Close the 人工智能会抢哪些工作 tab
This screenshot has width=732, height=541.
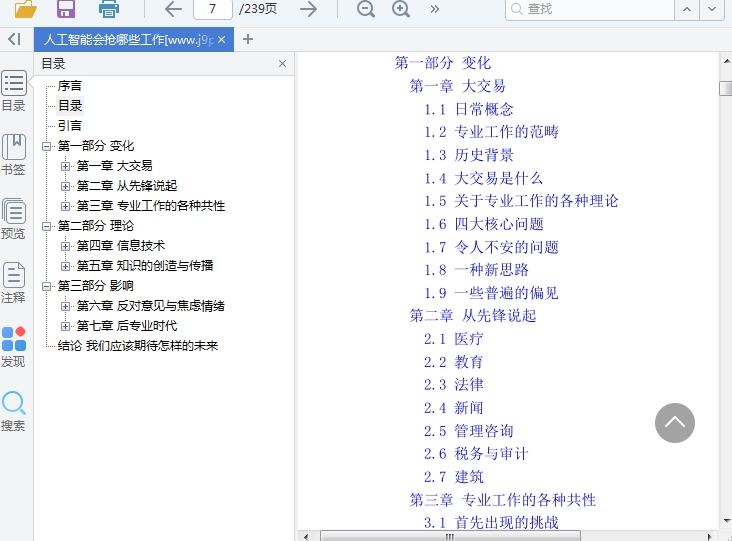[222, 40]
